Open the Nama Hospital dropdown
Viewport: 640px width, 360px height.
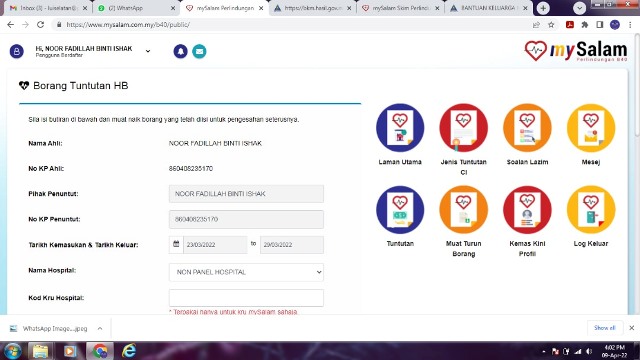click(246, 272)
